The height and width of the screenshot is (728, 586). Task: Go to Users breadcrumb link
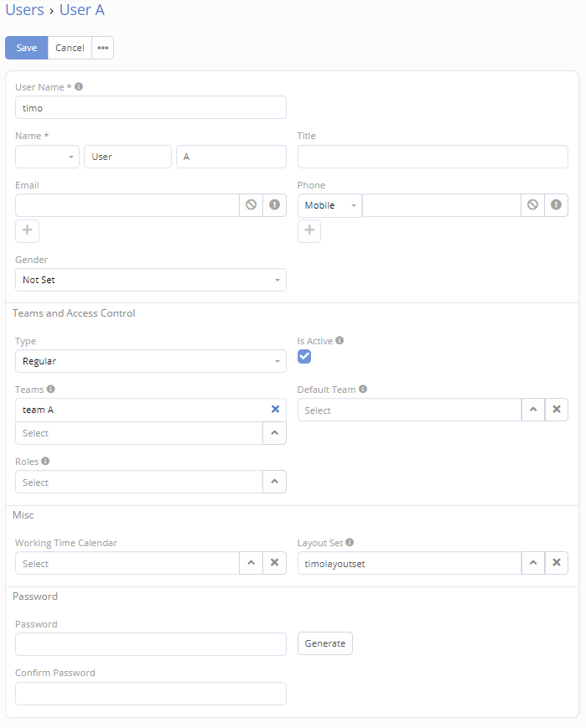tap(24, 11)
